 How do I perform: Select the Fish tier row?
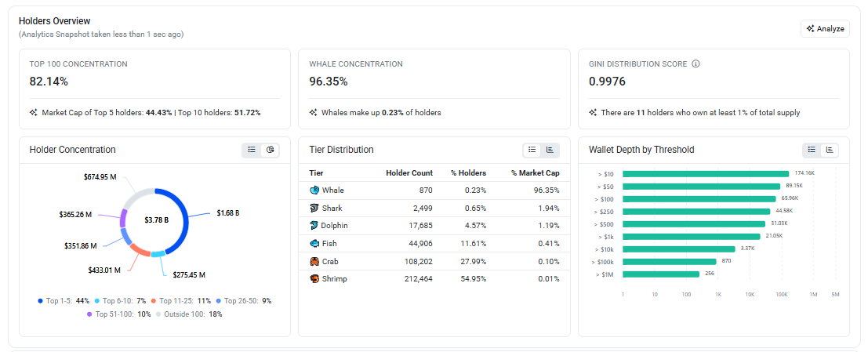pyautogui.click(x=434, y=244)
